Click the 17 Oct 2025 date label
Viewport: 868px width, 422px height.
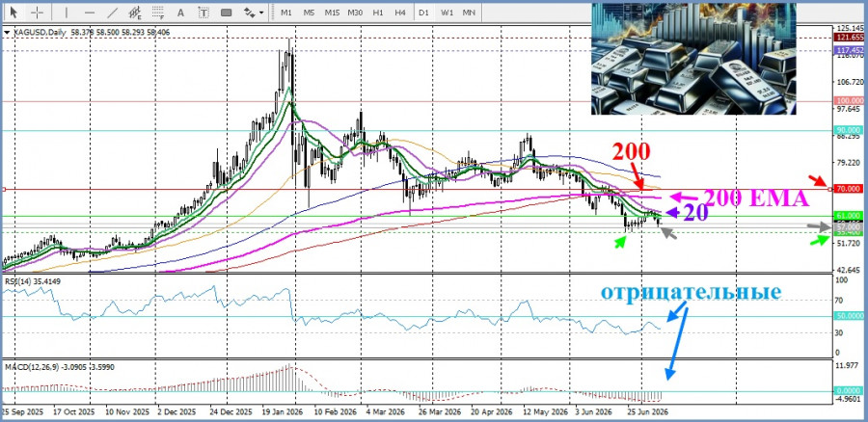point(73,412)
